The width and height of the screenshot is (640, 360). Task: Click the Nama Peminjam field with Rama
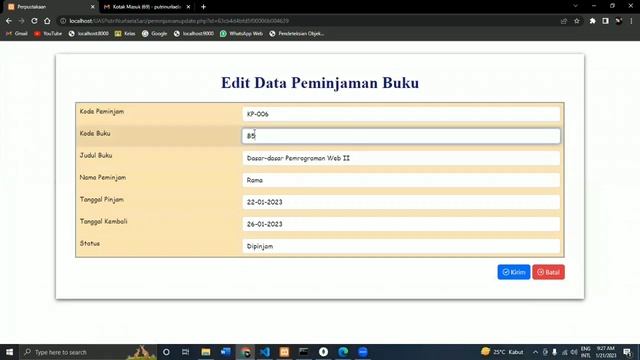401,180
